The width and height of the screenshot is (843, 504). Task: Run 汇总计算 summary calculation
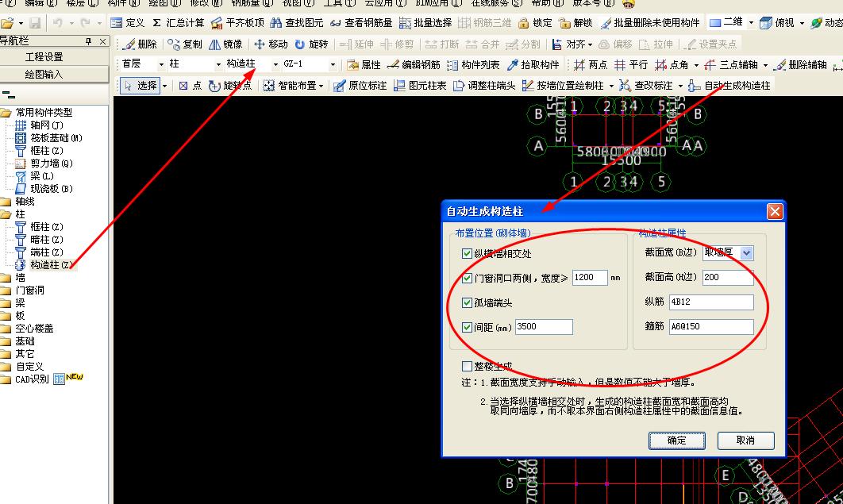[x=179, y=22]
